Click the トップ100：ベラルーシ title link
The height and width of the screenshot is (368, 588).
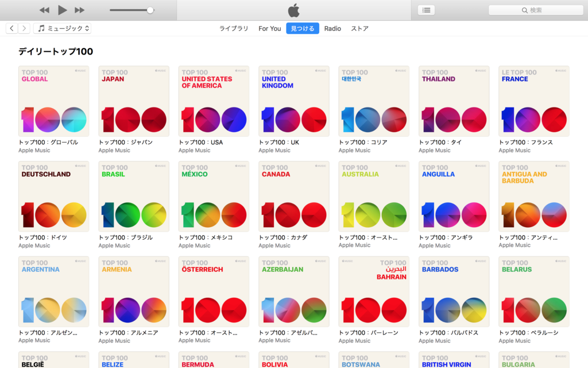(529, 333)
